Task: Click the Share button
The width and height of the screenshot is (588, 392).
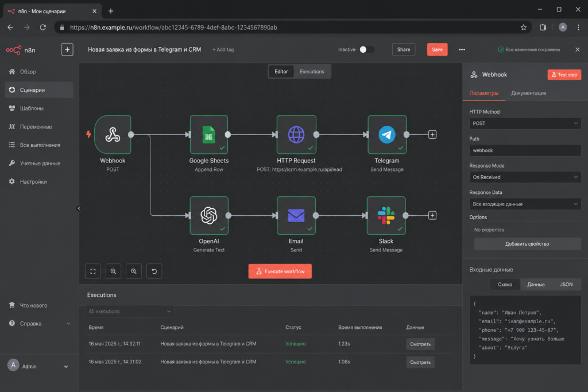Action: [404, 49]
